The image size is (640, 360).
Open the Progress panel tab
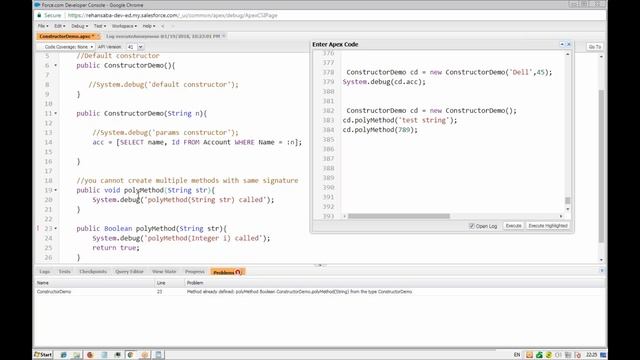point(195,272)
